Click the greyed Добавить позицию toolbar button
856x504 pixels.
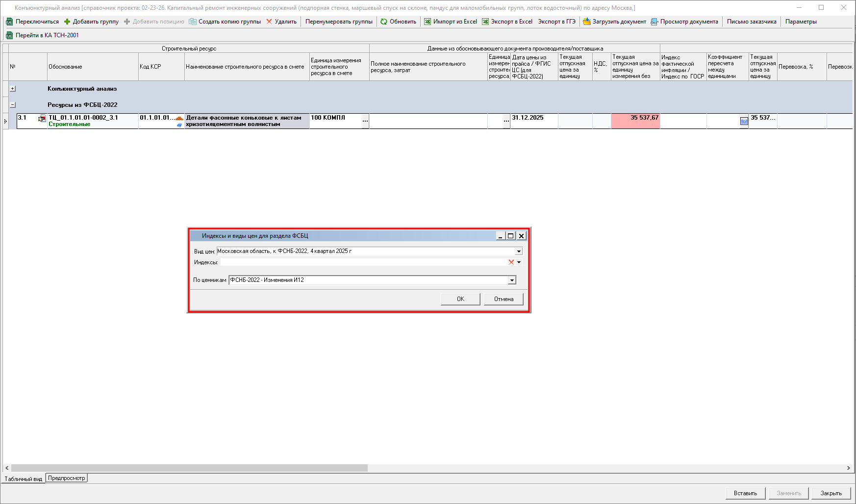154,22
